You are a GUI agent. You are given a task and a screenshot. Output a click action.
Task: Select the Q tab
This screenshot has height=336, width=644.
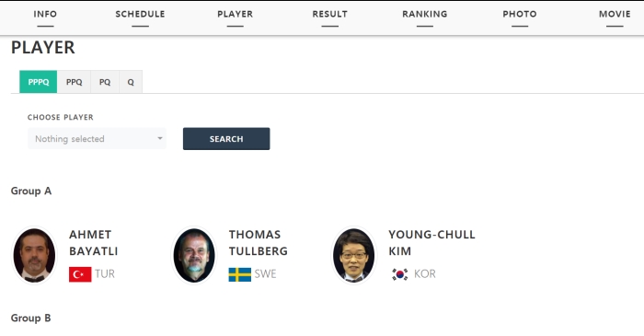[x=131, y=82]
